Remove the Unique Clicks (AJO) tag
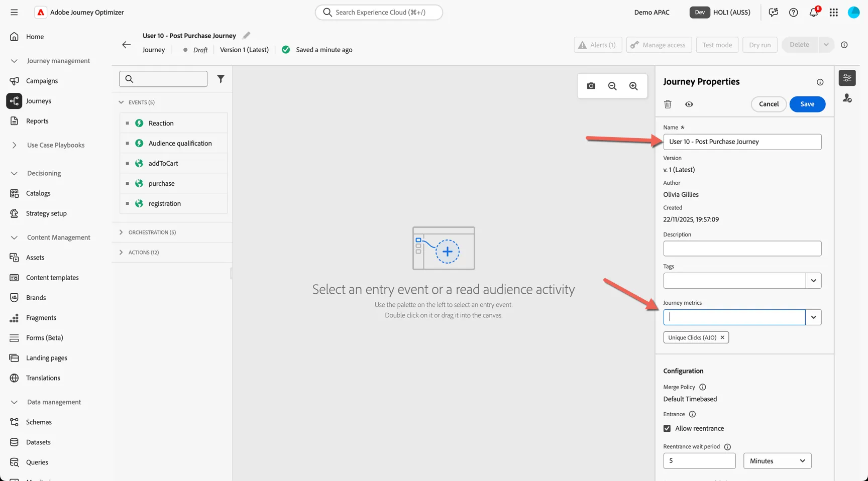Screen dimensions: 868x481 (722, 337)
